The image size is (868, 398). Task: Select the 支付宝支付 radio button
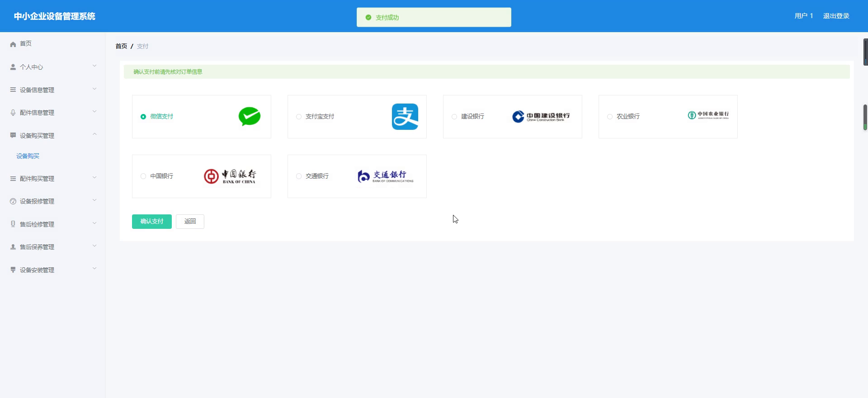click(x=299, y=117)
